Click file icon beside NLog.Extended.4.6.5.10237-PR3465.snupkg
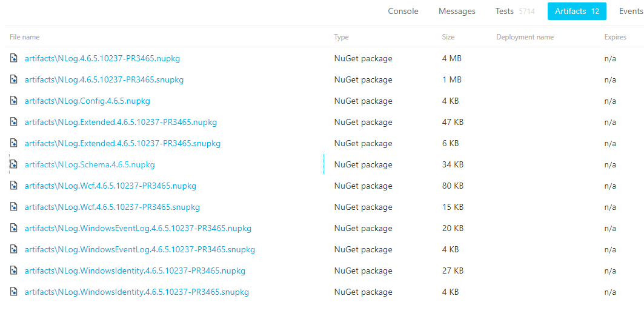The height and width of the screenshot is (316, 644). 14,143
